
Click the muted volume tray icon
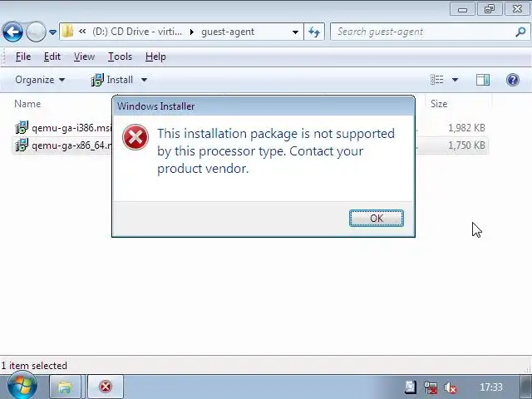[x=451, y=387]
